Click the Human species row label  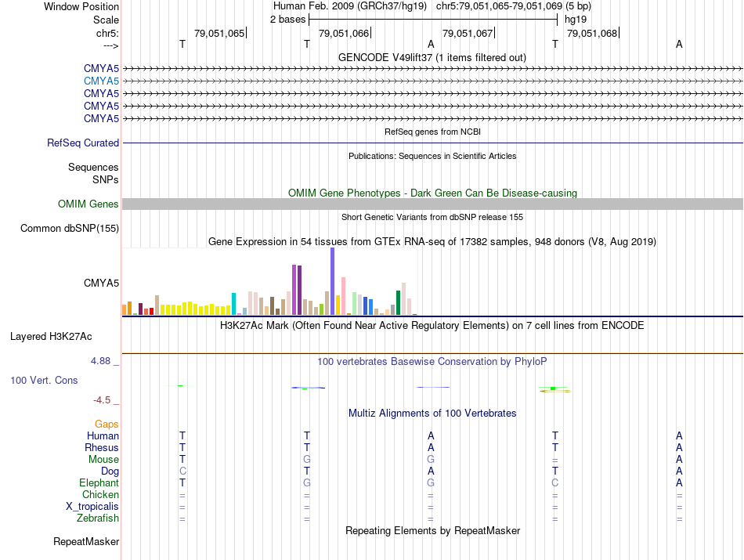pos(103,435)
